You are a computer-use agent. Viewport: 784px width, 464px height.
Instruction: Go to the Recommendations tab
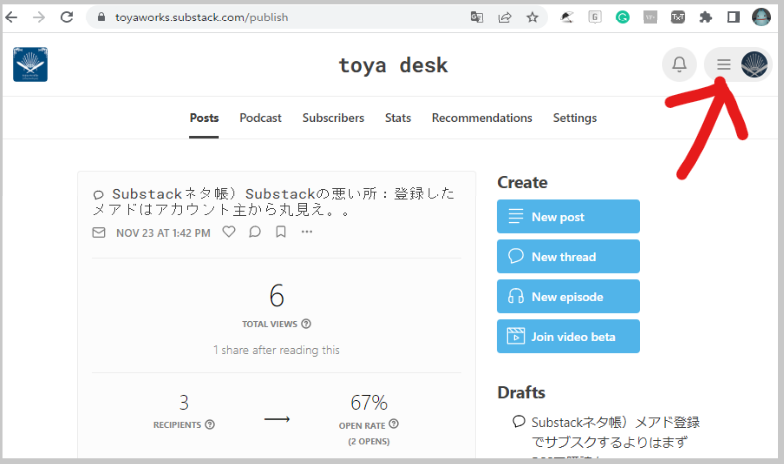coord(482,118)
